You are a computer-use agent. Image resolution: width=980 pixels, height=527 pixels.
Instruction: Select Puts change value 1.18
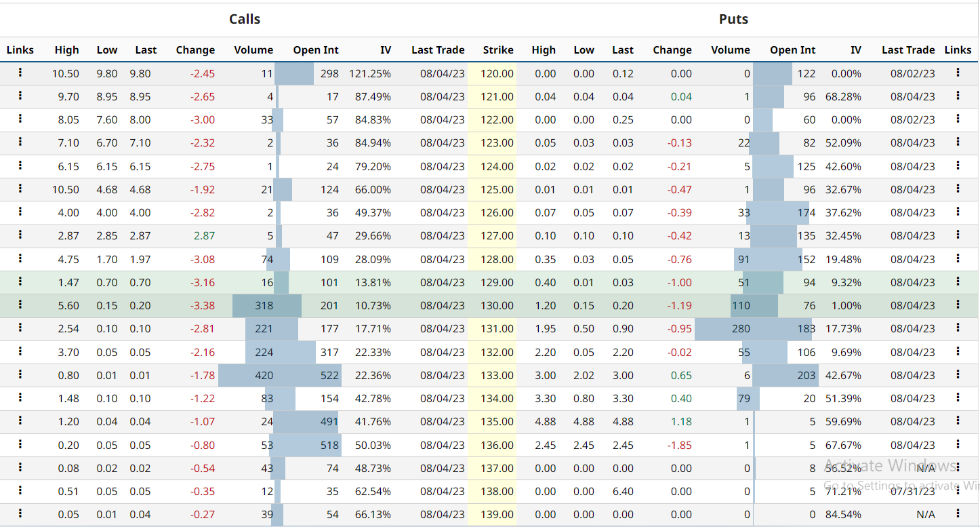point(681,421)
